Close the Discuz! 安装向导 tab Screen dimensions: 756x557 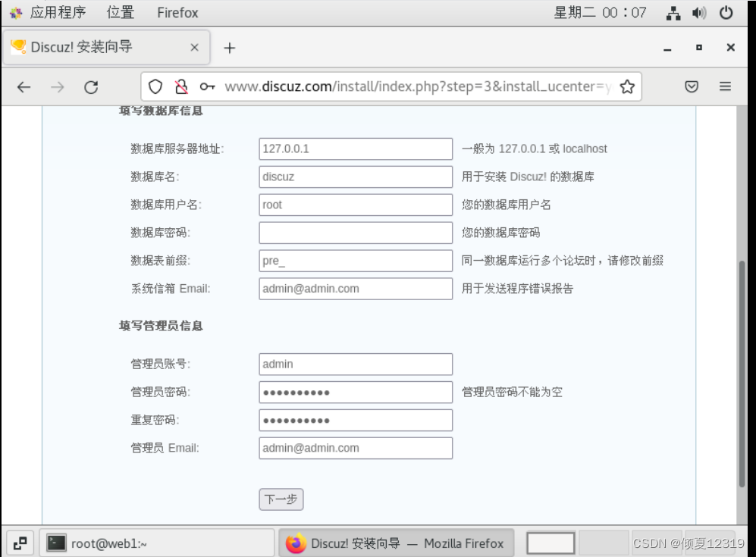[x=194, y=47]
